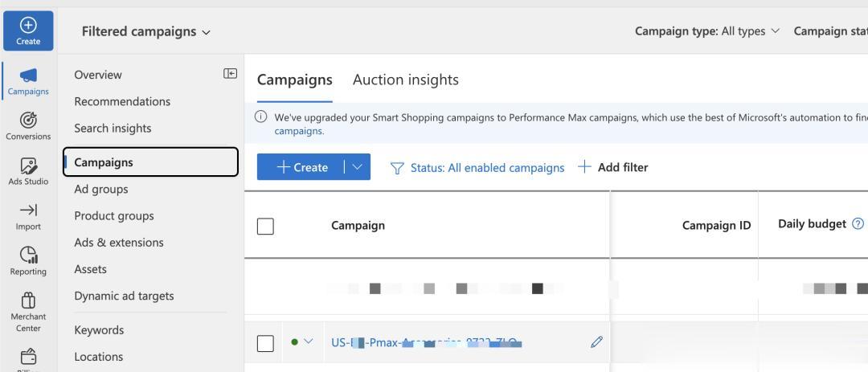Select Ad groups in the side menu

coord(101,189)
